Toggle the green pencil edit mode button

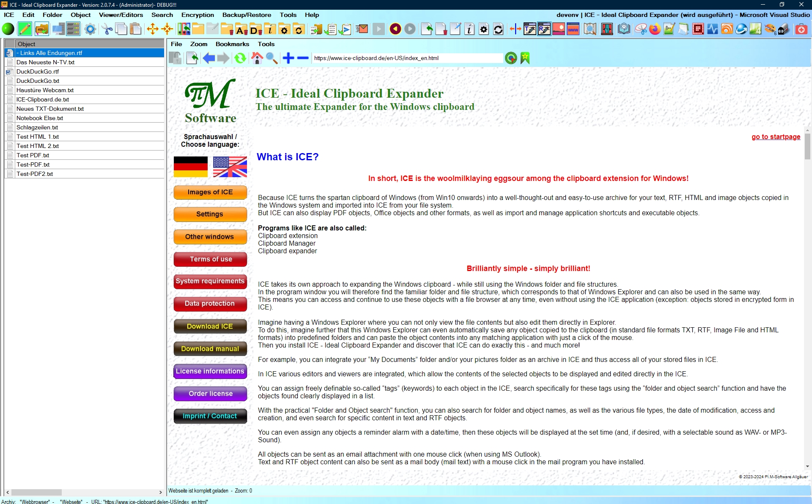(x=25, y=29)
